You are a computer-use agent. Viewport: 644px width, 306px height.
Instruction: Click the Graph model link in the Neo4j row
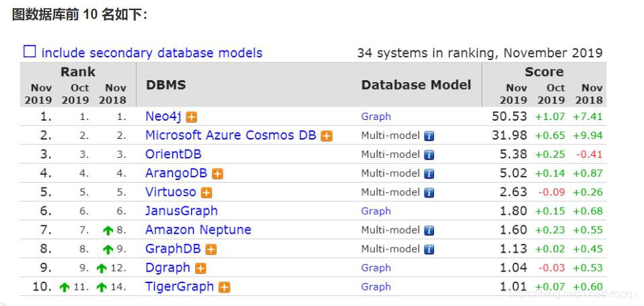click(375, 117)
